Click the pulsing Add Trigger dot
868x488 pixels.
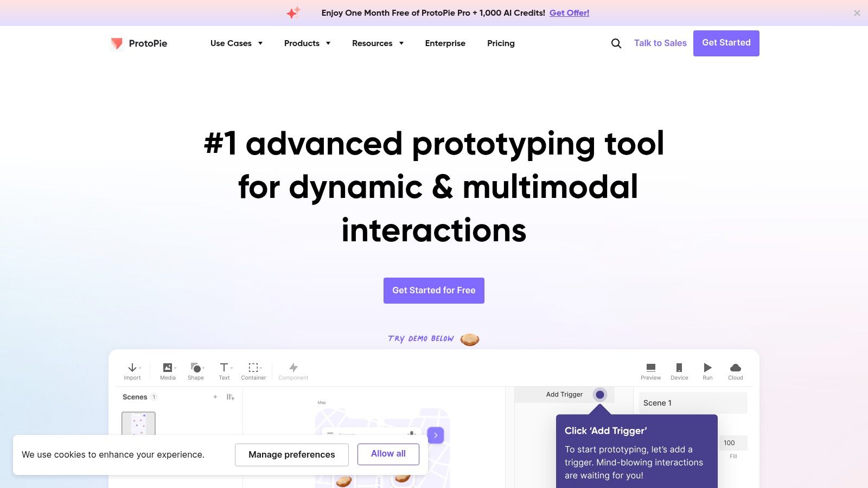[600, 395]
